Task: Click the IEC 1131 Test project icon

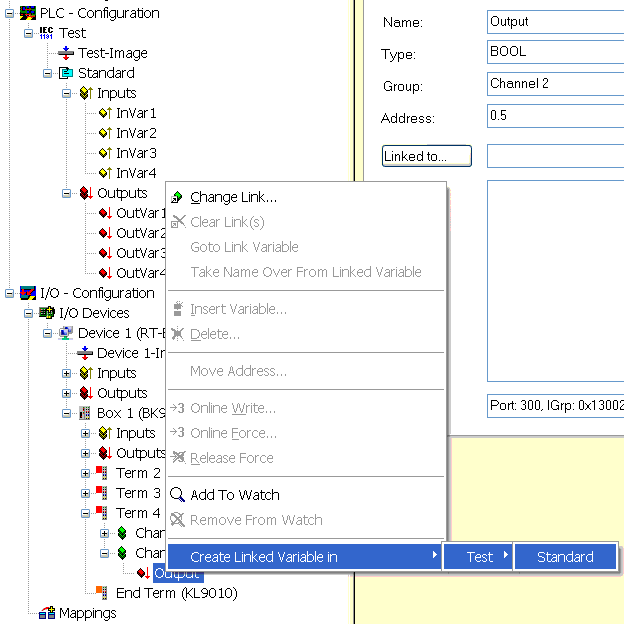Action: (x=47, y=33)
